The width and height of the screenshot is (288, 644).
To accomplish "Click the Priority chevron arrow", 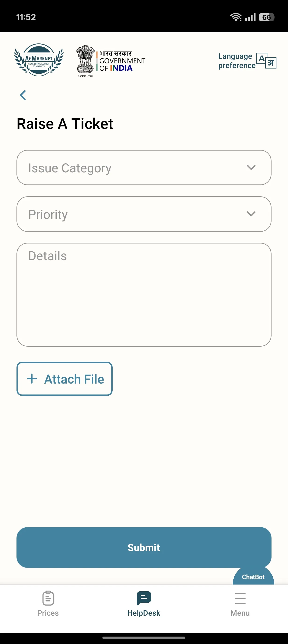I will pyautogui.click(x=251, y=214).
